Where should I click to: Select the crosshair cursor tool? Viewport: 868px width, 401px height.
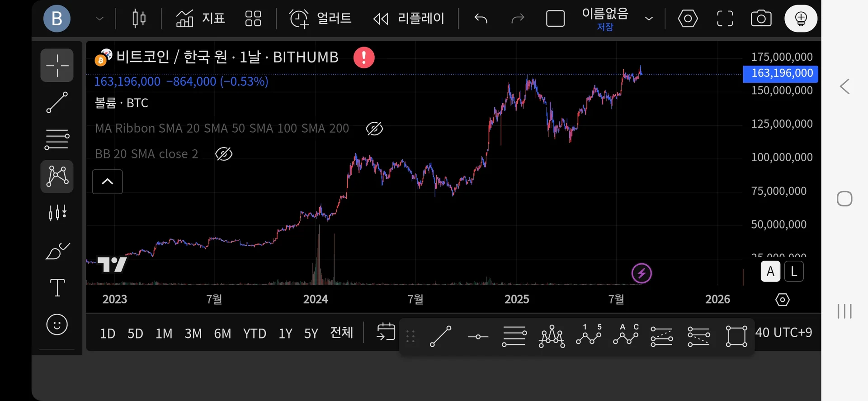pos(57,66)
